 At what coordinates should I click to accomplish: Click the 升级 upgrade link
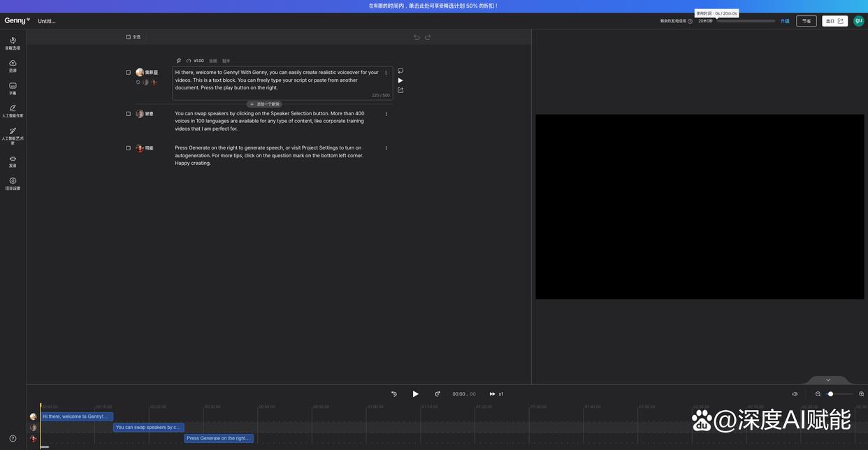785,21
